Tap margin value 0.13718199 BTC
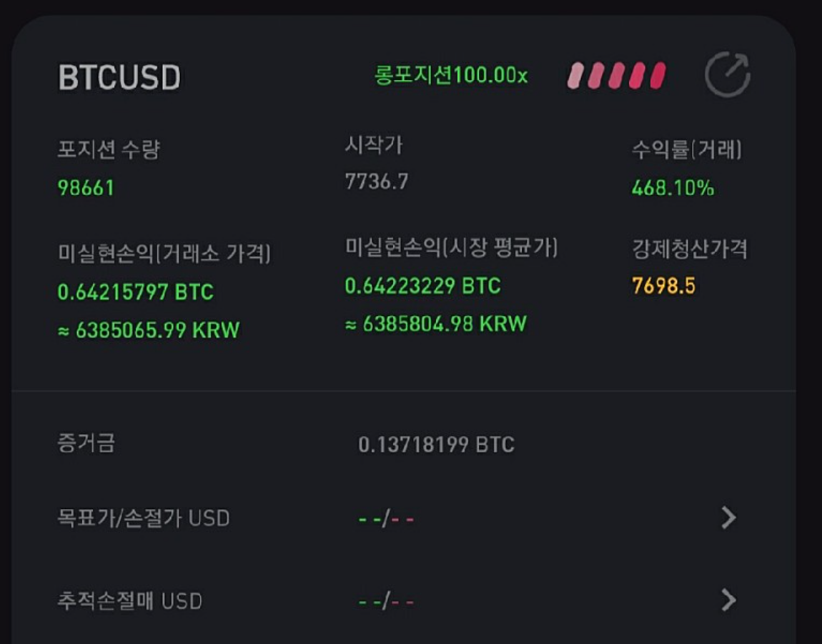This screenshot has width=822, height=644. 436,445
